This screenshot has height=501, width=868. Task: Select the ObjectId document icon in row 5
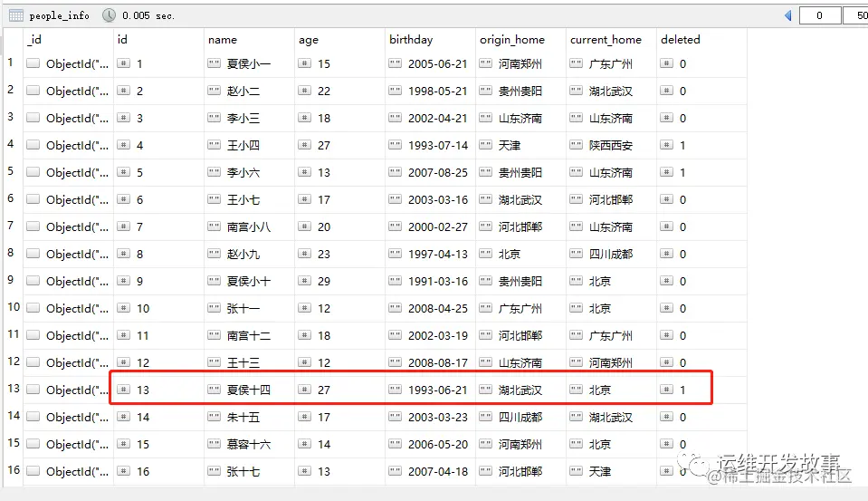click(x=33, y=172)
